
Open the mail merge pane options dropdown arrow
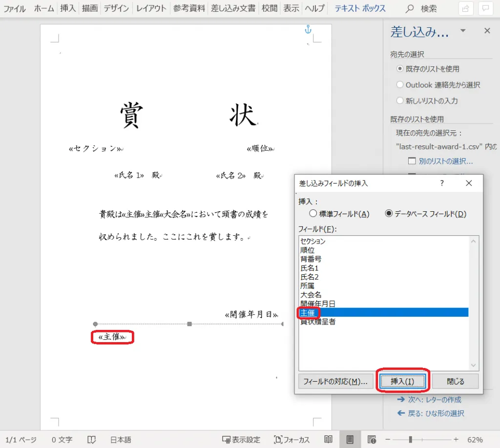click(x=463, y=31)
